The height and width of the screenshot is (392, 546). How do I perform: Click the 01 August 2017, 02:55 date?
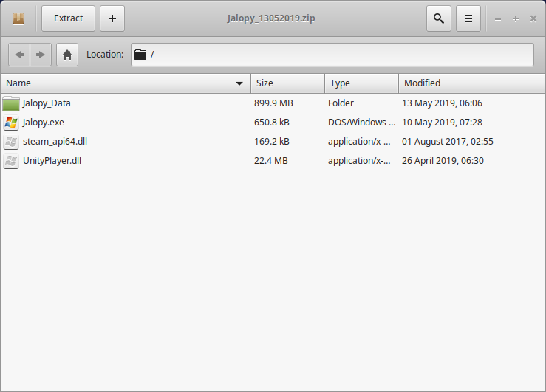448,142
